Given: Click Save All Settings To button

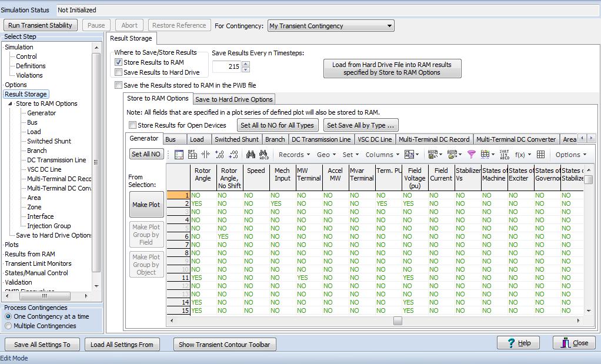Looking at the screenshot, I should coord(42,345).
